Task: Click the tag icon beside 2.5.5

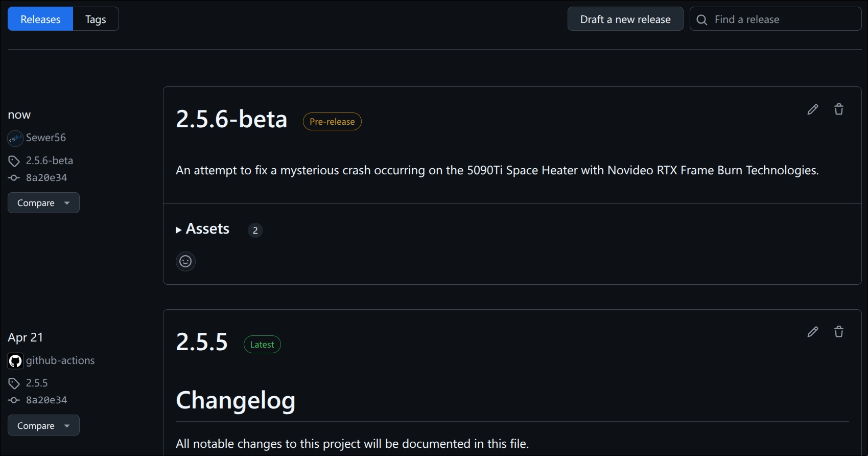Action: (x=14, y=383)
